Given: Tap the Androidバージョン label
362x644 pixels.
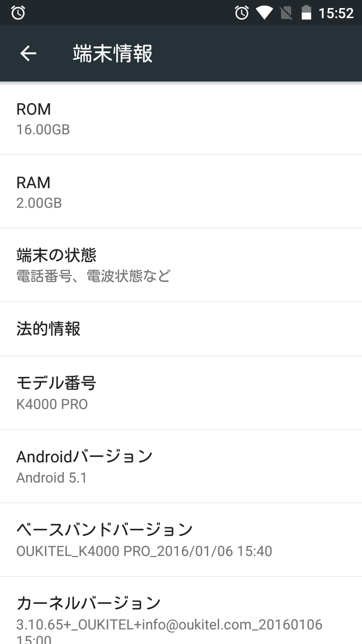Looking at the screenshot, I should [84, 456].
